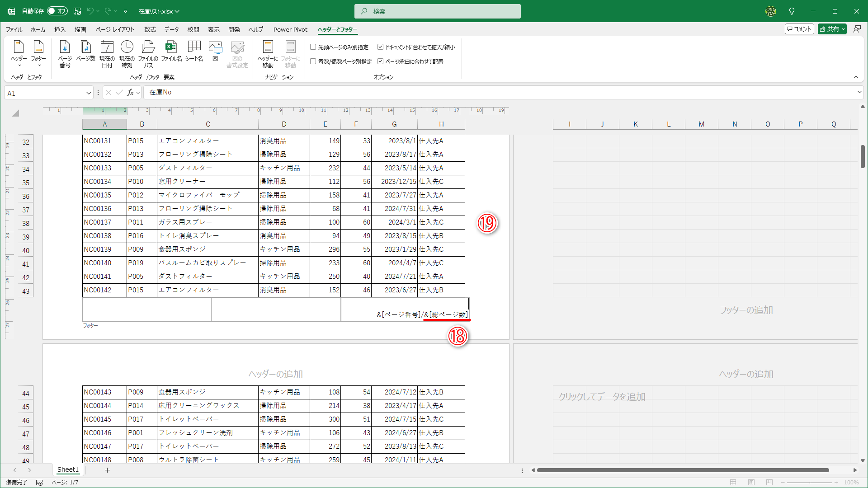
Task: Open the Name Box dropdown
Action: click(88, 93)
